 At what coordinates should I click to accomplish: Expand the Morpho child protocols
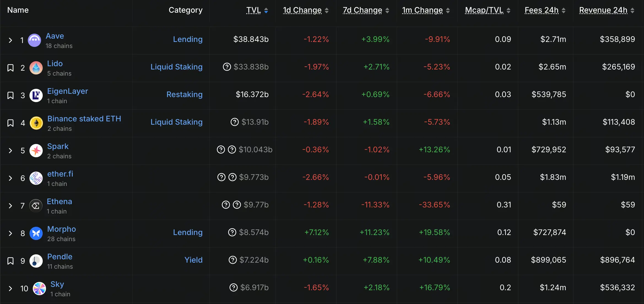(10, 233)
